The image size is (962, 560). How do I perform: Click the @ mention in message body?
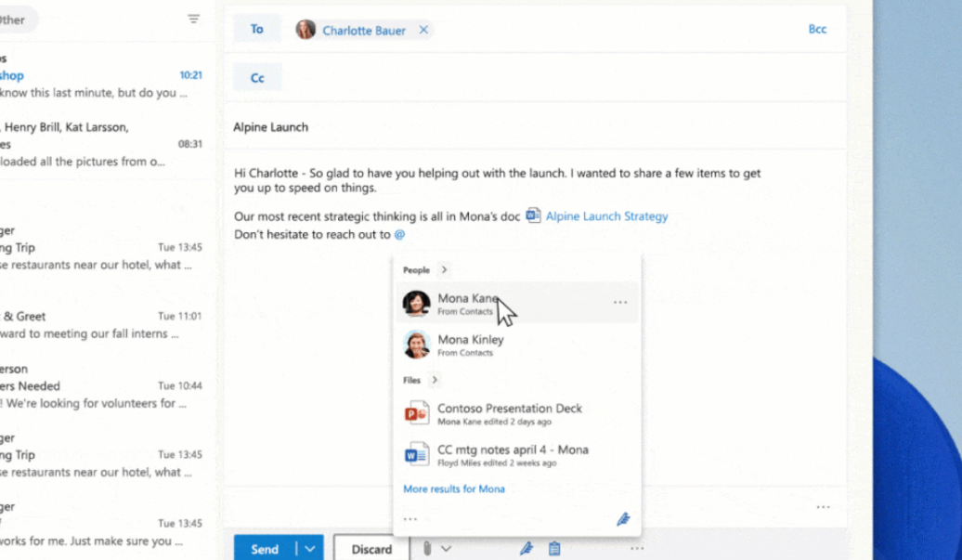click(399, 234)
